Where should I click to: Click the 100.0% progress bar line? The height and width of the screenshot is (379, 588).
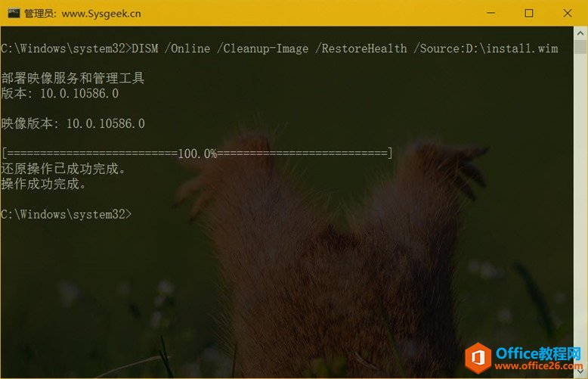point(197,154)
